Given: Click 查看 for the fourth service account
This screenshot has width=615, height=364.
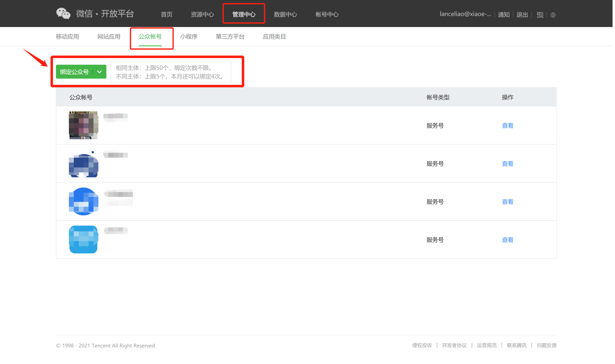Looking at the screenshot, I should [510, 241].
